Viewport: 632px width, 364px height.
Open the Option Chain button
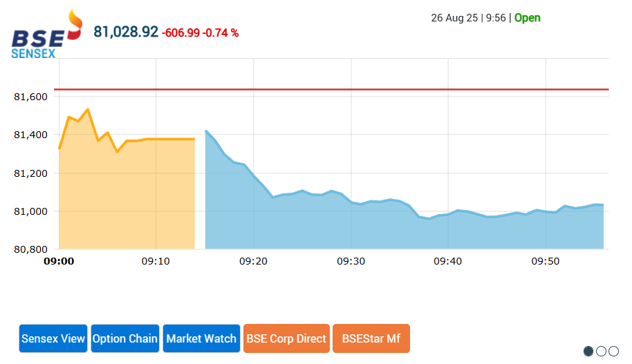[125, 338]
